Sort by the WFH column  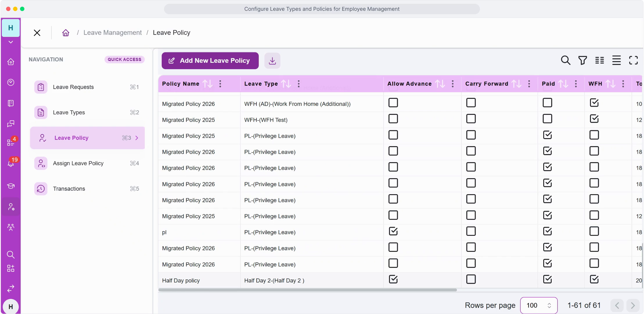click(611, 84)
